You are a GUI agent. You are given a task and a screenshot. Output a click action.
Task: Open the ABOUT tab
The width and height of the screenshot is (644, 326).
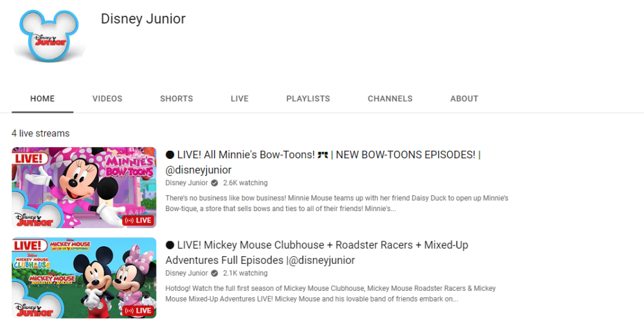pos(464,99)
